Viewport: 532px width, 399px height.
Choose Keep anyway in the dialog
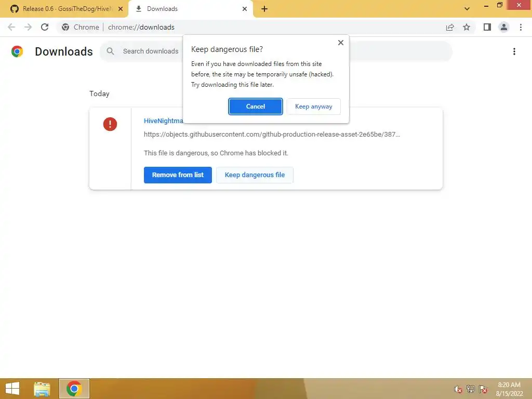(x=313, y=107)
